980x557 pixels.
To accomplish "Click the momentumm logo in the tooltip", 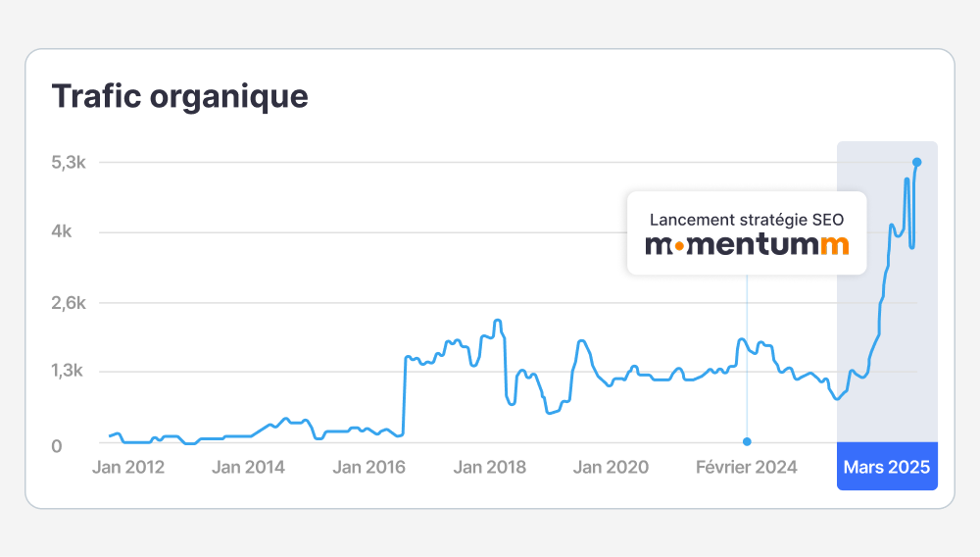I will click(x=747, y=245).
